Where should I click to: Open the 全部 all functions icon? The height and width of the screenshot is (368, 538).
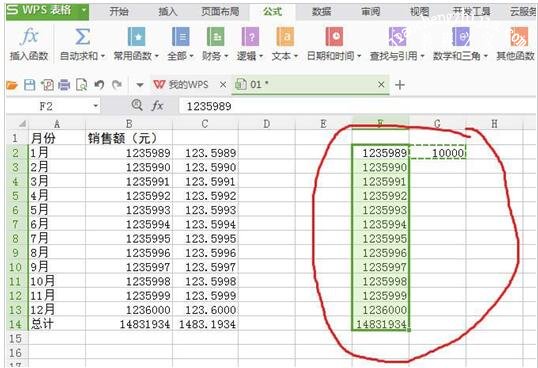(180, 36)
